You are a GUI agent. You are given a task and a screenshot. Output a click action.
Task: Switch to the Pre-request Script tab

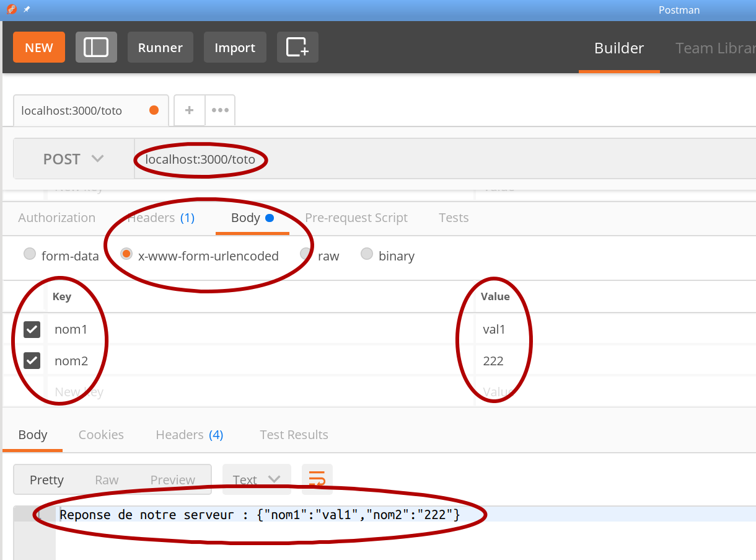click(356, 218)
